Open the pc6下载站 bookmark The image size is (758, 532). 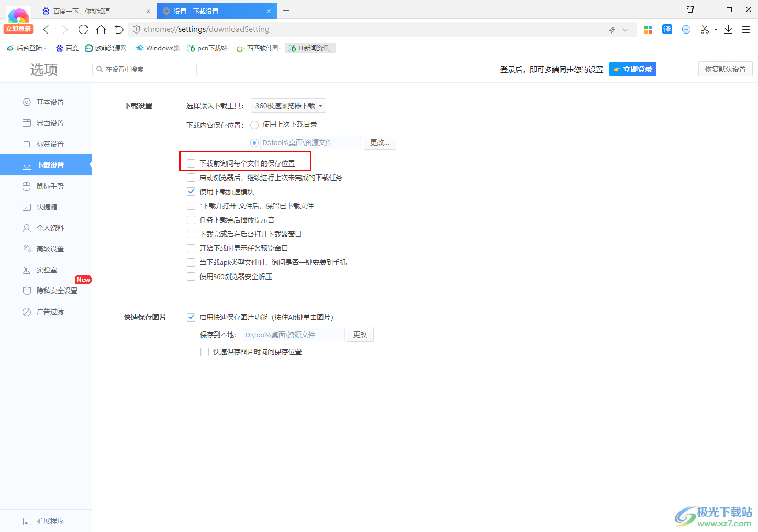pos(207,48)
